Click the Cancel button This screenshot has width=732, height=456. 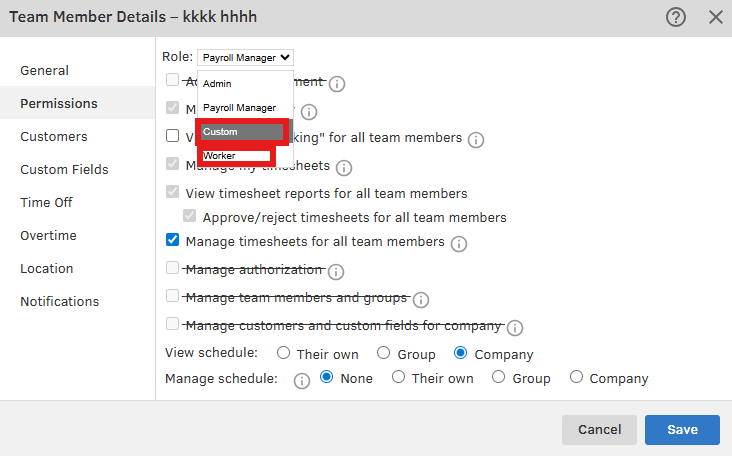tap(599, 429)
